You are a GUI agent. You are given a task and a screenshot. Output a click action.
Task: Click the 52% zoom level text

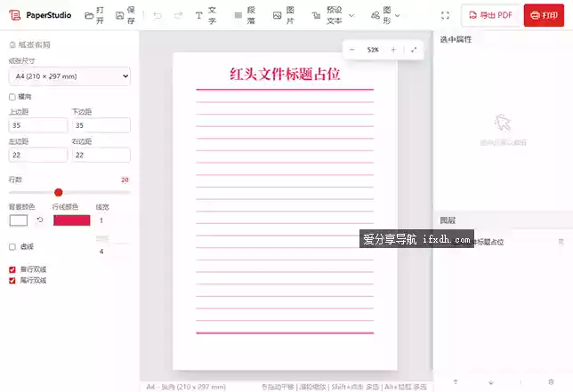(373, 50)
